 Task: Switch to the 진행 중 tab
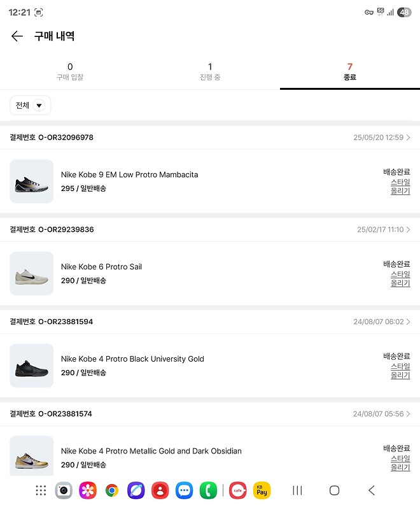[210, 71]
